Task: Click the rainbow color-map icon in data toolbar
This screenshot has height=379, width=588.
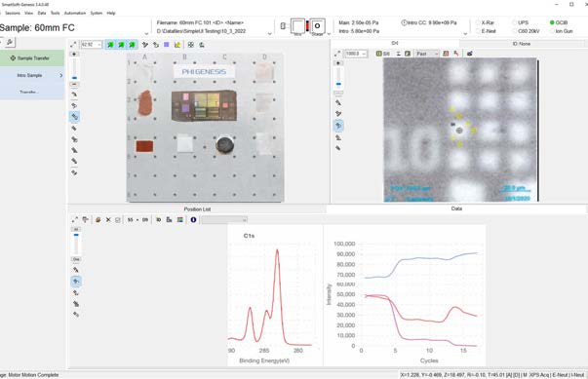Action: 180,220
